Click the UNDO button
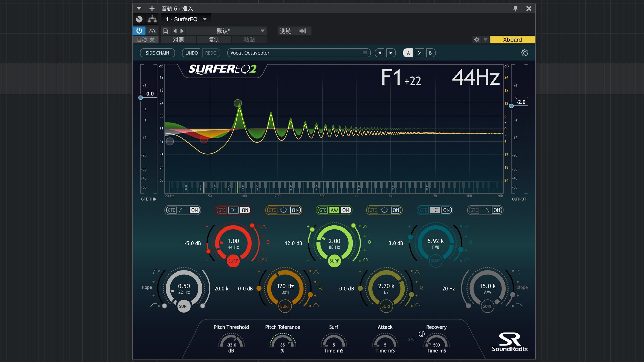 [x=192, y=53]
